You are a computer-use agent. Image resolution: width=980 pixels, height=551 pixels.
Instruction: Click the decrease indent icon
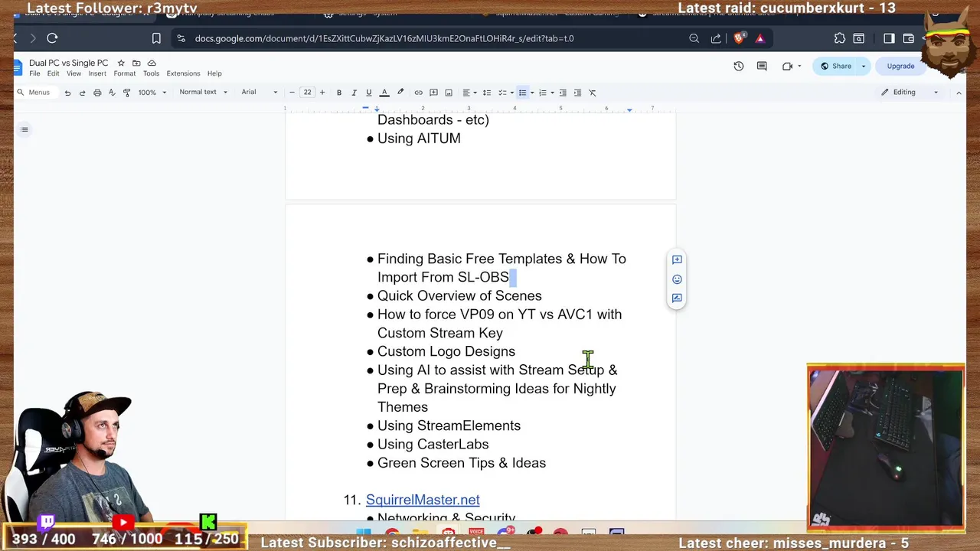[x=563, y=93]
